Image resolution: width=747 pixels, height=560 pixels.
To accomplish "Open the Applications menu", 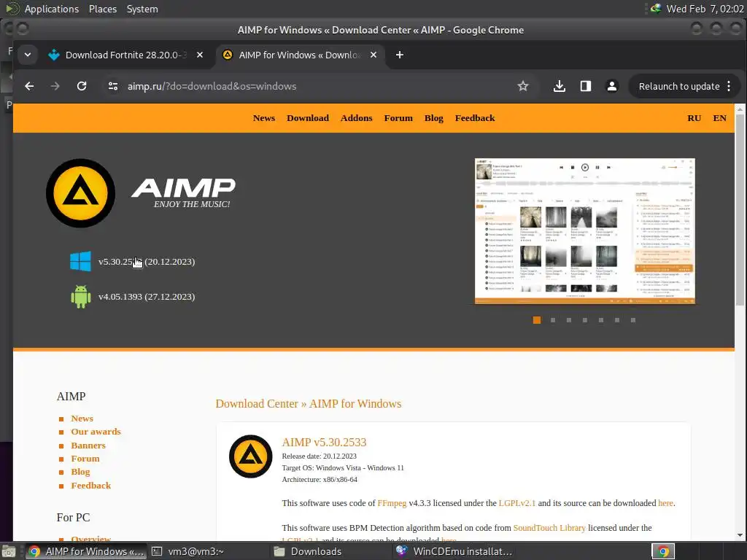I will [52, 9].
